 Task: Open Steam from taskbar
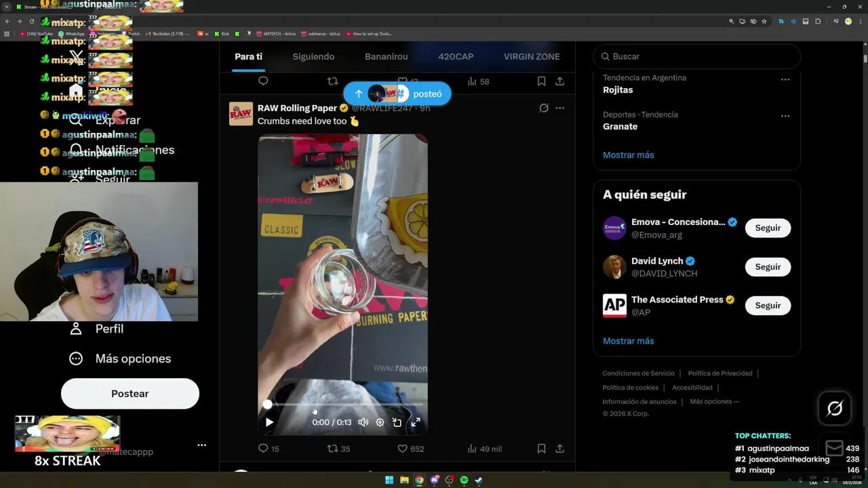click(479, 480)
